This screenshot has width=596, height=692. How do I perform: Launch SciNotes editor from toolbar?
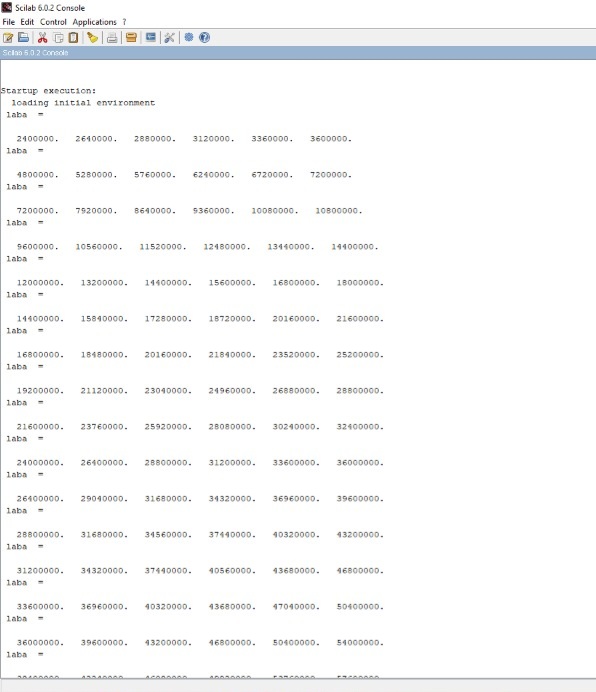pos(8,38)
